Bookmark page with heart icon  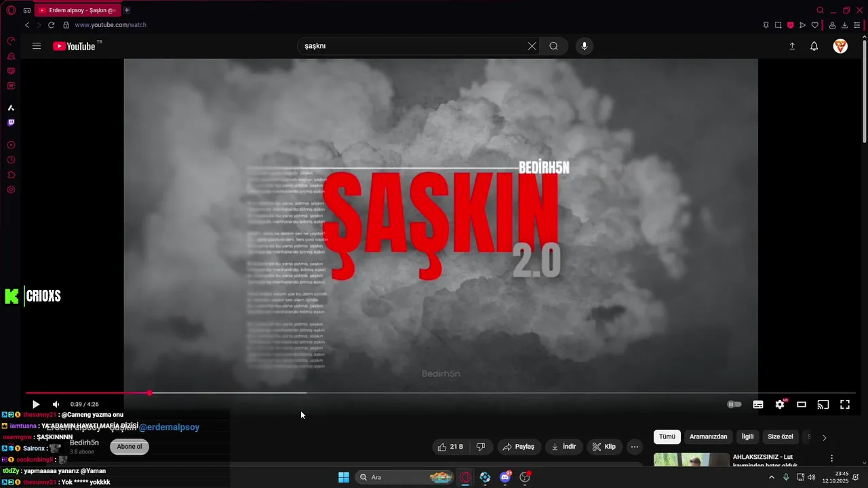click(x=815, y=25)
